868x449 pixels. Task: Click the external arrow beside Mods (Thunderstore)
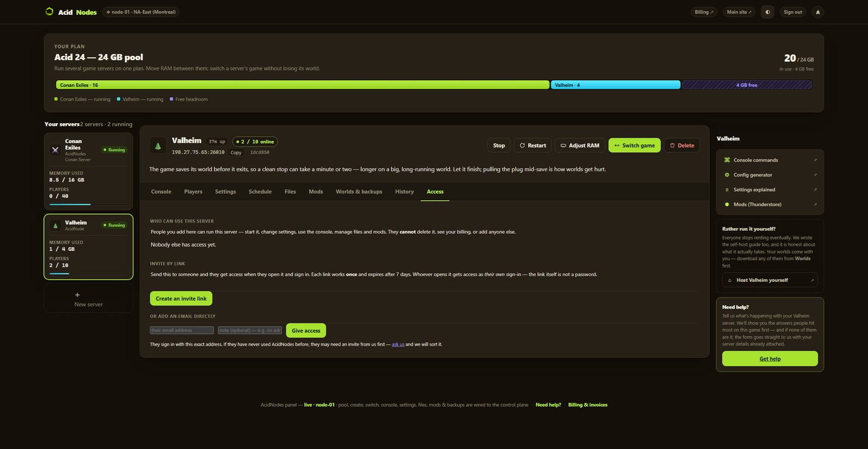815,204
